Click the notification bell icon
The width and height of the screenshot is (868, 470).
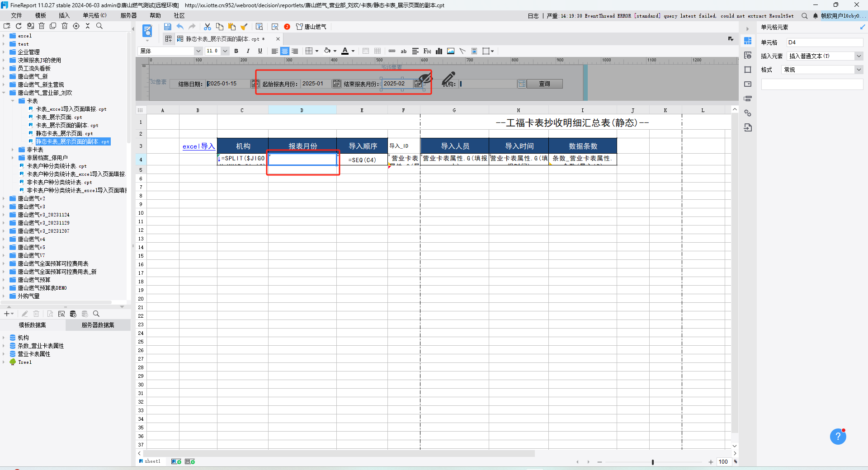pyautogui.click(x=816, y=16)
